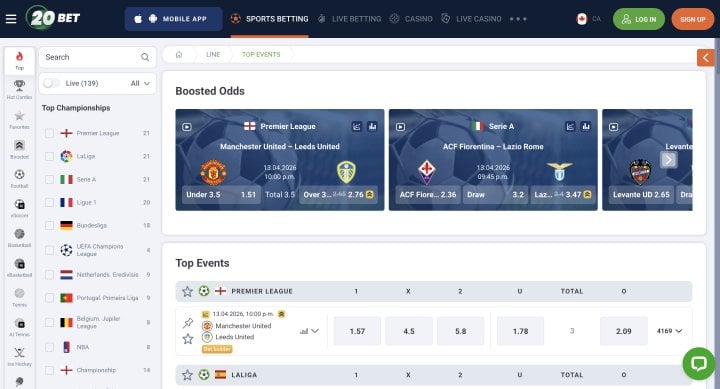Check the Bundesliga checkbox
The width and height of the screenshot is (720, 389).
(x=50, y=226)
